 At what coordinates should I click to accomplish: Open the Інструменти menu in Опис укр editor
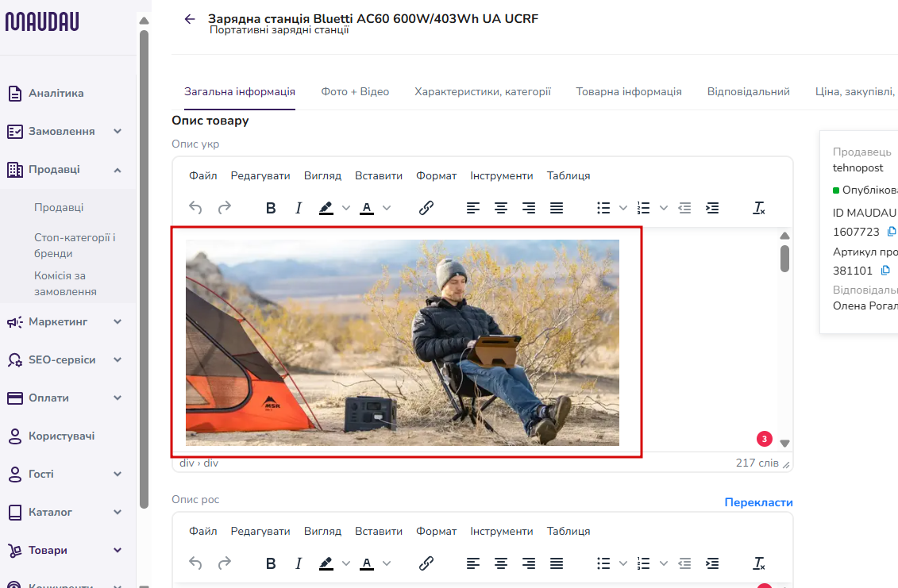(502, 176)
